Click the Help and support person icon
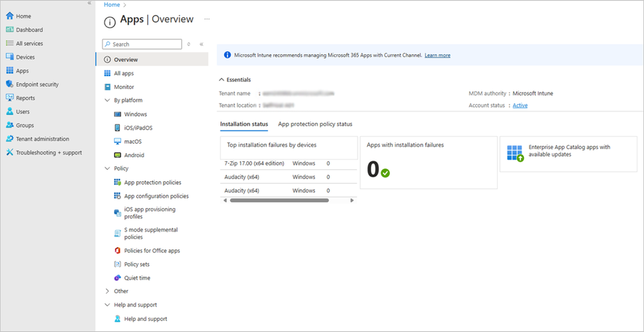644x332 pixels. pyautogui.click(x=117, y=319)
